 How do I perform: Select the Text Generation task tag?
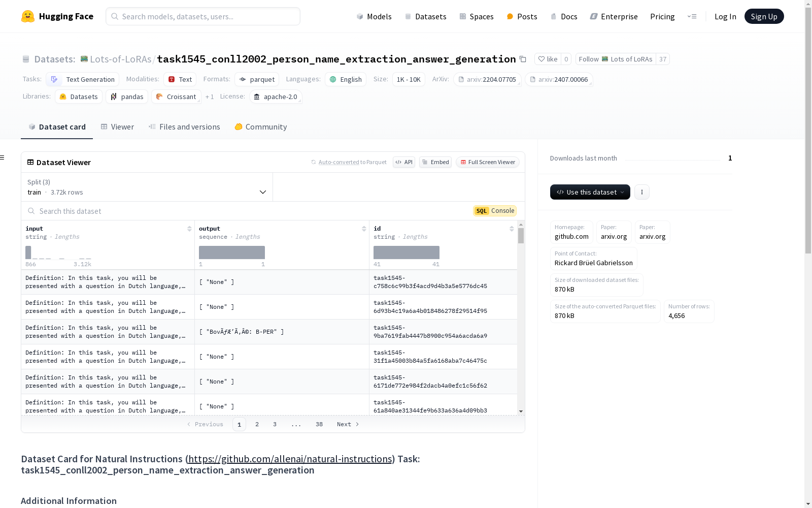click(82, 79)
